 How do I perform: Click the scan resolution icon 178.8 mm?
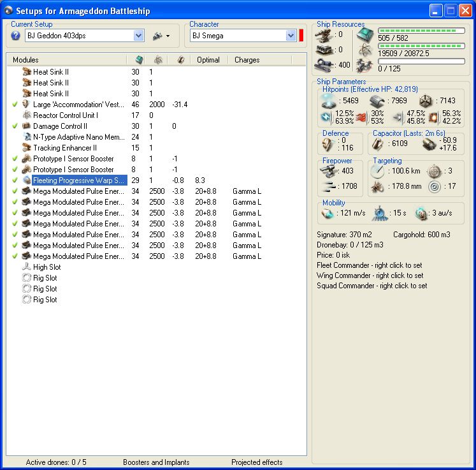click(x=377, y=187)
